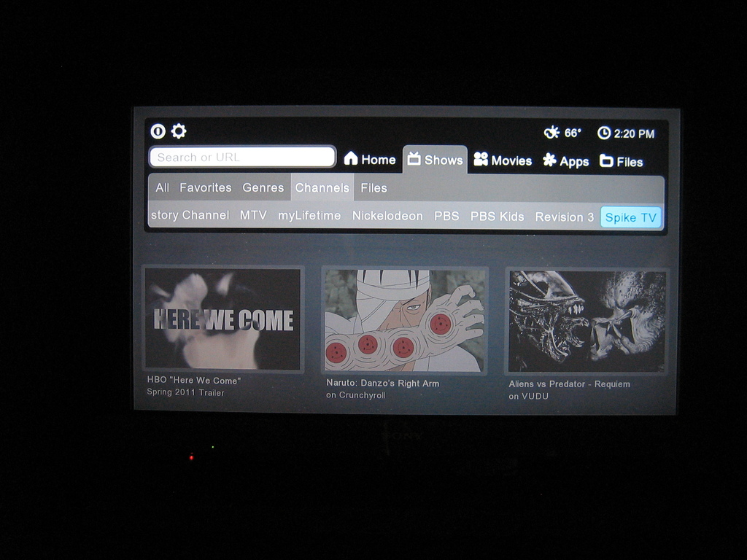Viewport: 747px width, 560px height.
Task: Click the clock icon
Action: pyautogui.click(x=604, y=133)
